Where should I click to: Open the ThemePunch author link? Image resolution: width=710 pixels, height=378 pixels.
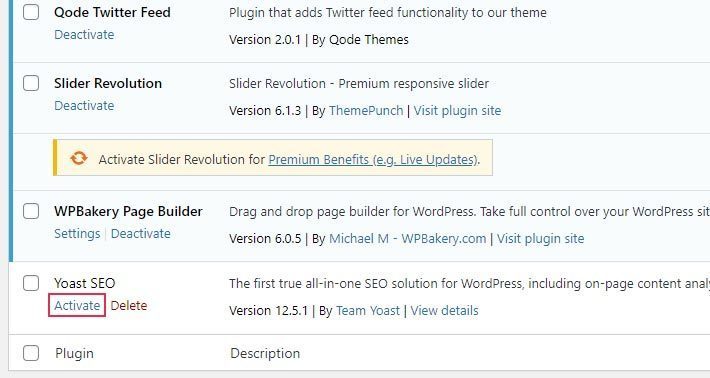pos(366,110)
